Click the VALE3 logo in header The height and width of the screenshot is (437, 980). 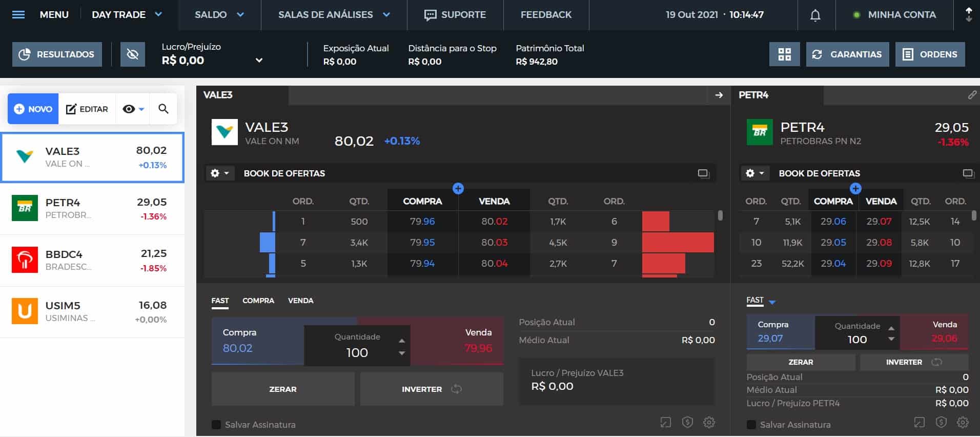[x=224, y=132]
